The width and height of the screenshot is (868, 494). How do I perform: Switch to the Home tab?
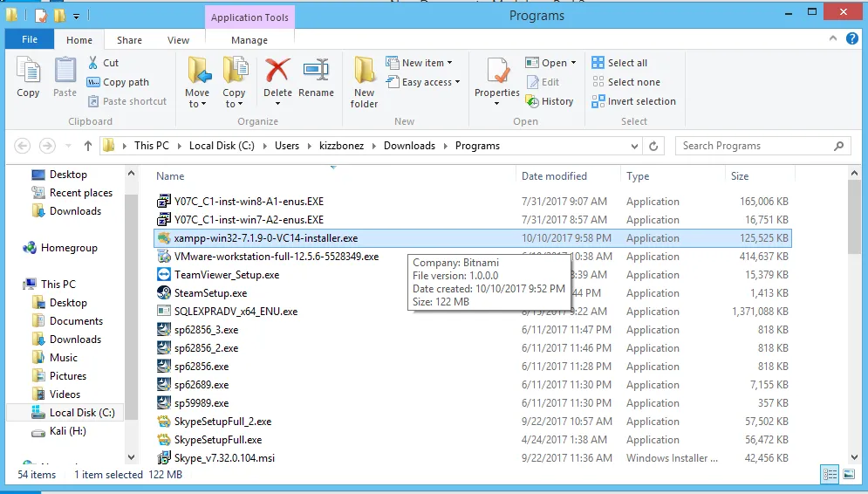(79, 40)
